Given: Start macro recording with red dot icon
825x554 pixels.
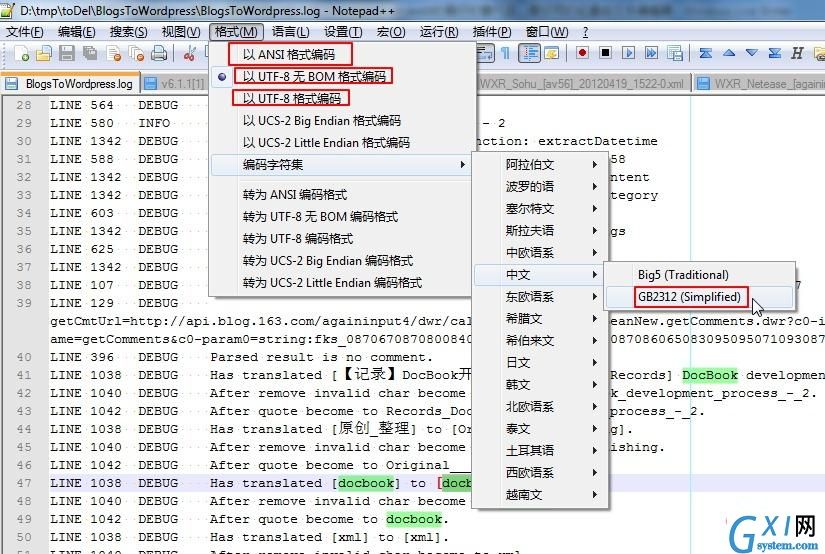Looking at the screenshot, I should [582, 53].
